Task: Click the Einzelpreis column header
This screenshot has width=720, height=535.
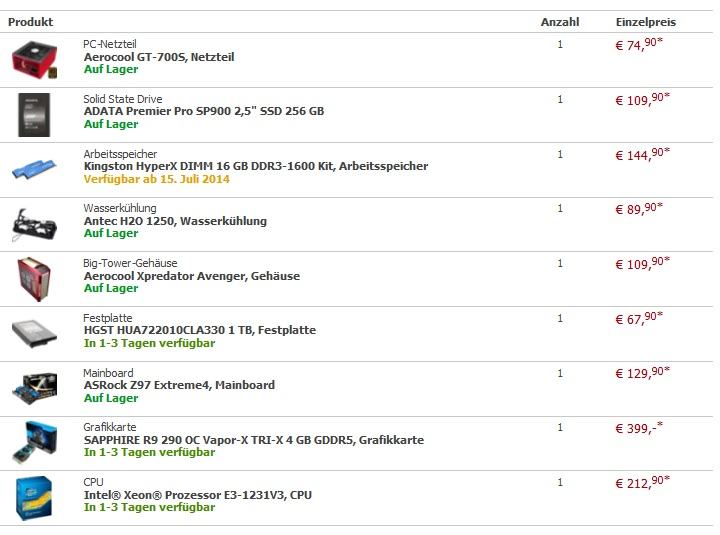Action: click(x=645, y=22)
